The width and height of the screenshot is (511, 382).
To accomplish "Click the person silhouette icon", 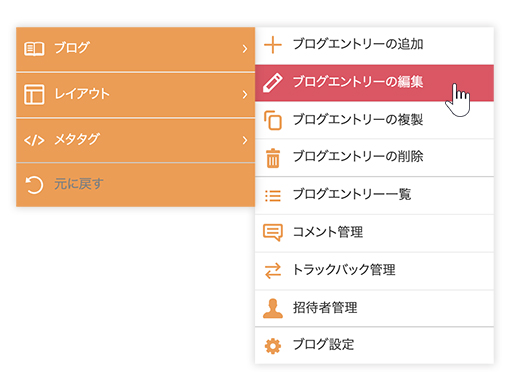I will click(273, 308).
